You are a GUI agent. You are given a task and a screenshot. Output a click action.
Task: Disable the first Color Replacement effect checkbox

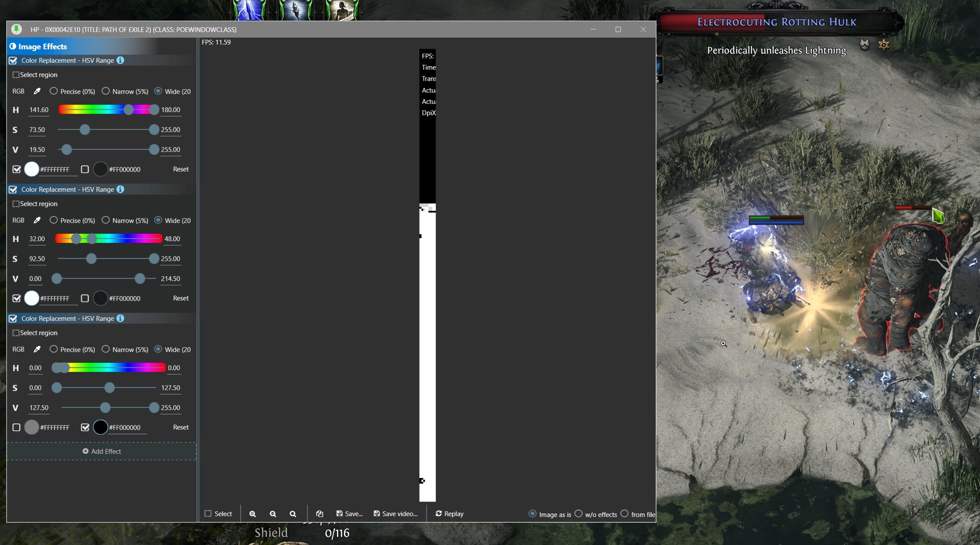[13, 60]
